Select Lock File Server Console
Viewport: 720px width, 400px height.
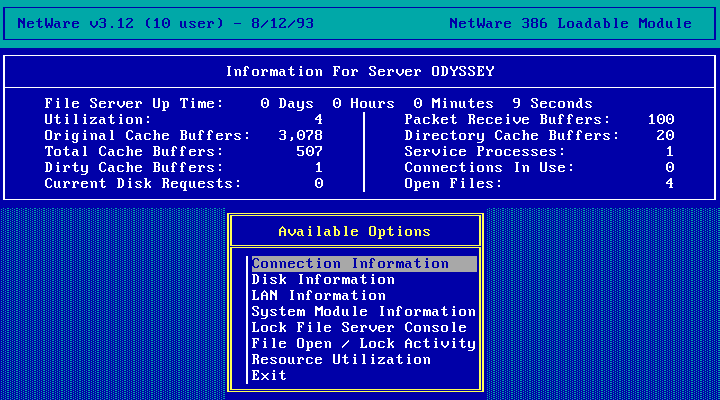(x=359, y=328)
